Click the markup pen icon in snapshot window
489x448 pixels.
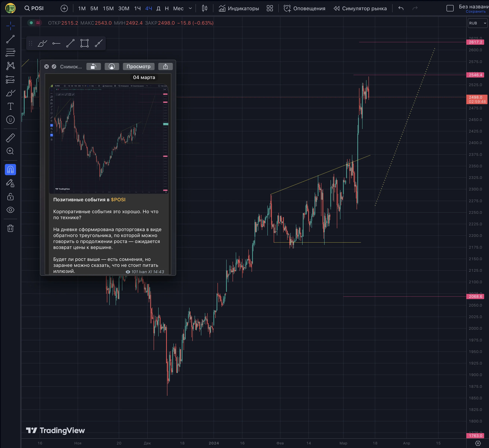coord(112,67)
